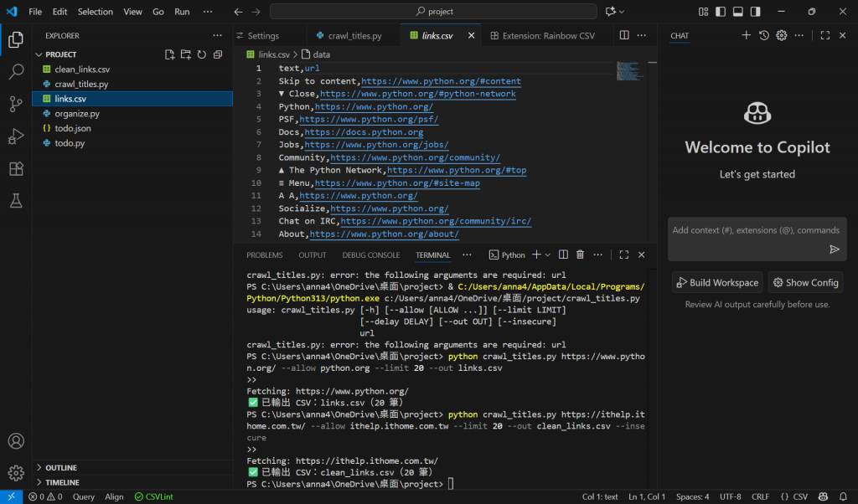The image size is (858, 504).
Task: Expand the OUTLINE section
Action: (61, 468)
